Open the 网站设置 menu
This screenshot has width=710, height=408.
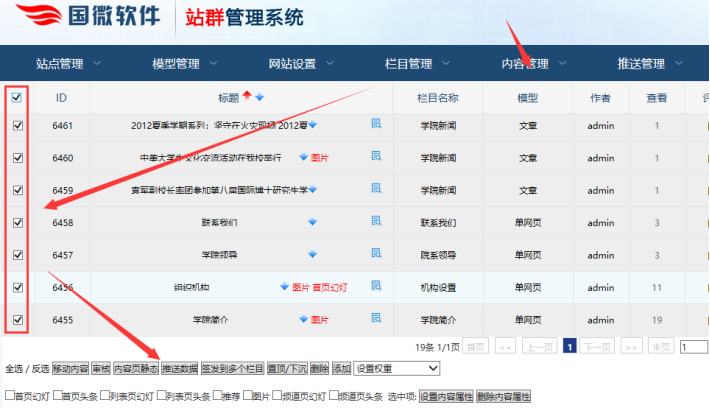(300, 64)
